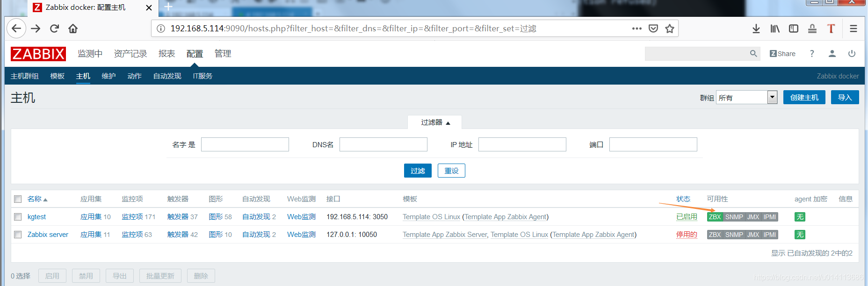Save page to Pocket
This screenshot has width=868, height=286.
653,29
